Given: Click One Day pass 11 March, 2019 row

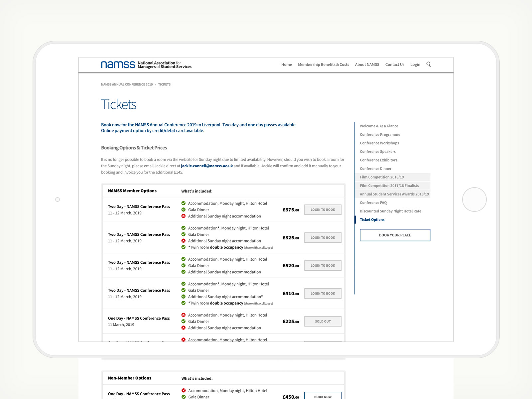Looking at the screenshot, I should click(223, 322).
